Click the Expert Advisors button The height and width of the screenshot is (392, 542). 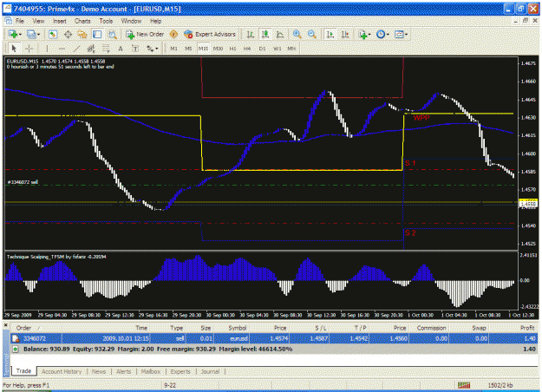[x=210, y=34]
